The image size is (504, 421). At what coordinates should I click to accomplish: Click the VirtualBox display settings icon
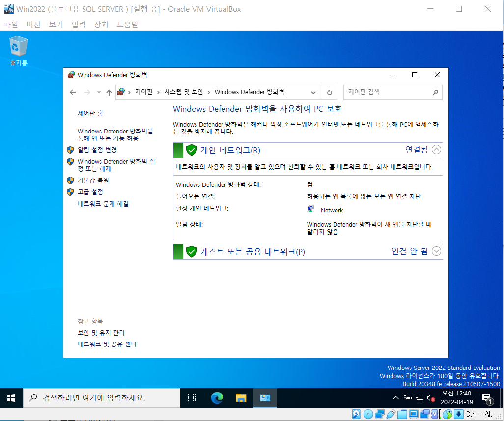pos(413,414)
